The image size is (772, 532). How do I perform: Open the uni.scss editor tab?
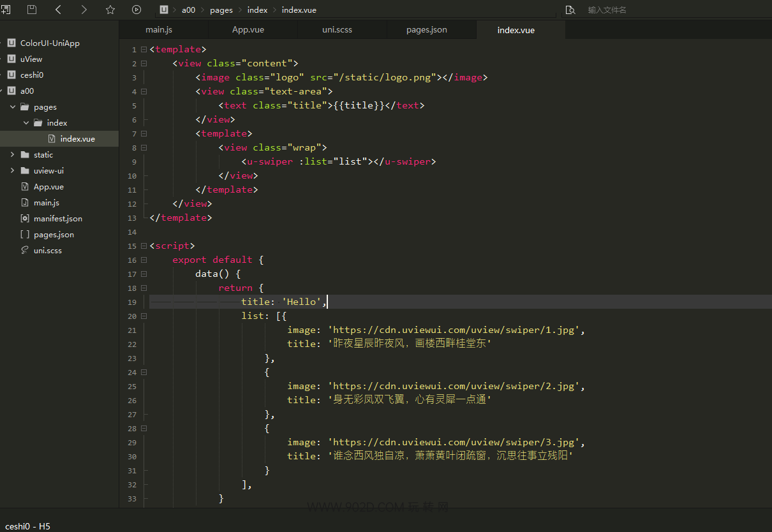coord(337,30)
